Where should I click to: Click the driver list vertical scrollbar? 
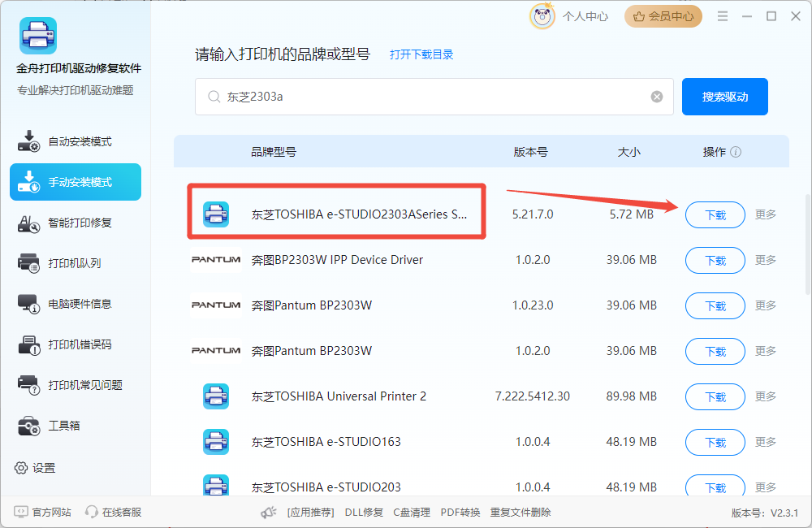coord(808,245)
